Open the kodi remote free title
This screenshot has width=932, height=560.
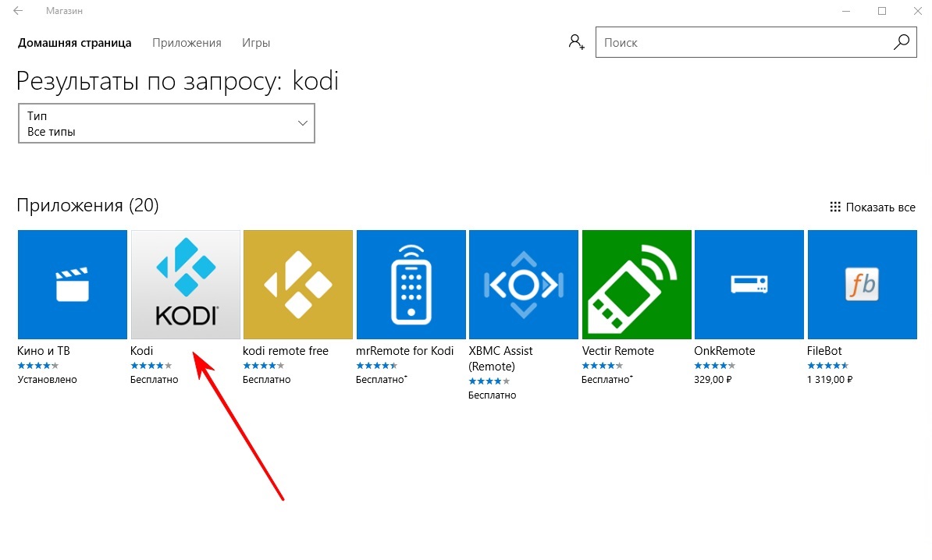pyautogui.click(x=286, y=351)
